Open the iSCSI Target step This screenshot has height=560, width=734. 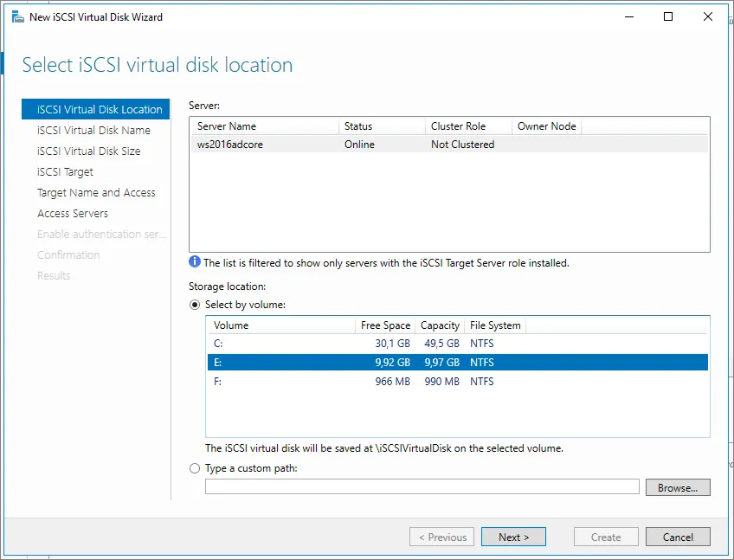click(x=65, y=172)
